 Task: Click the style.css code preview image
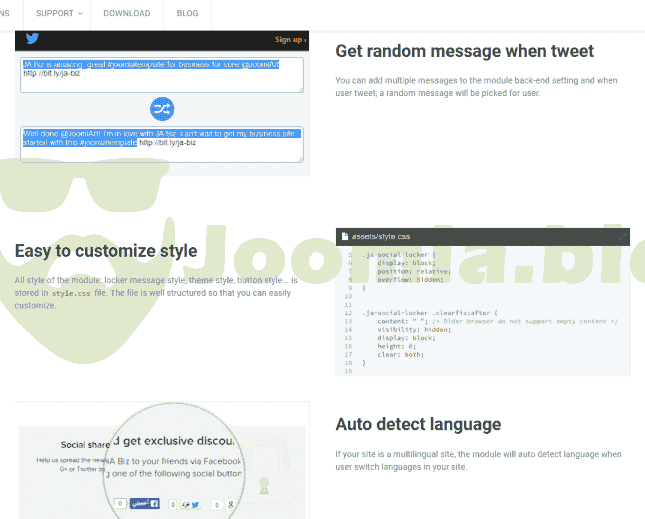tap(482, 310)
